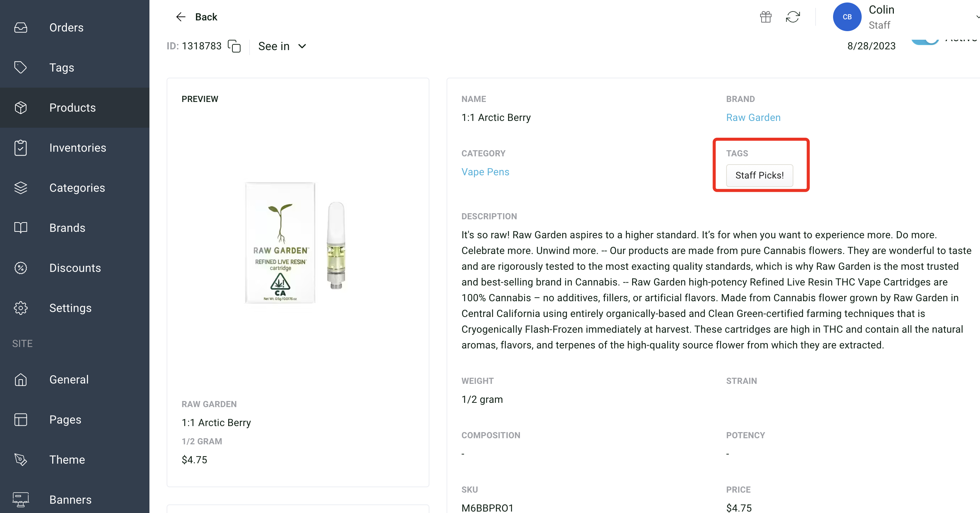Click the Discounts percent icon

pos(21,268)
